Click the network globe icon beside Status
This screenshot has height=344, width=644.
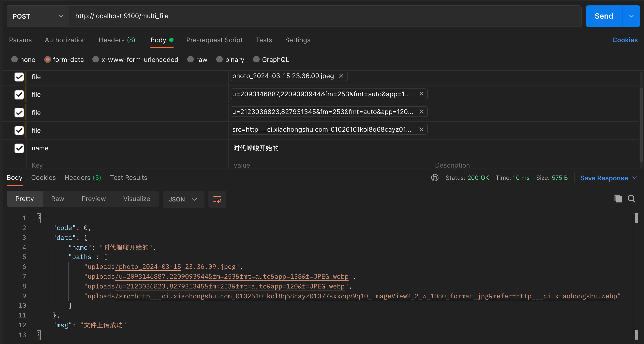(x=435, y=178)
